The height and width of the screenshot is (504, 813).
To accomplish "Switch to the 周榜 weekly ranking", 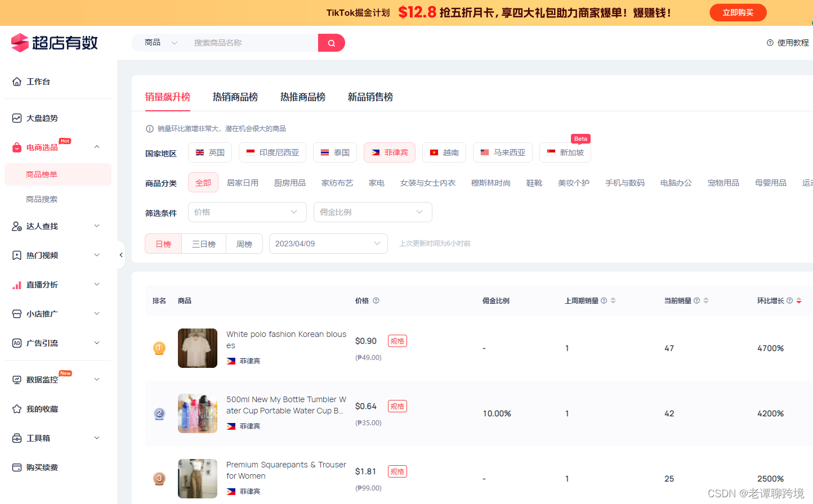I will pos(244,244).
